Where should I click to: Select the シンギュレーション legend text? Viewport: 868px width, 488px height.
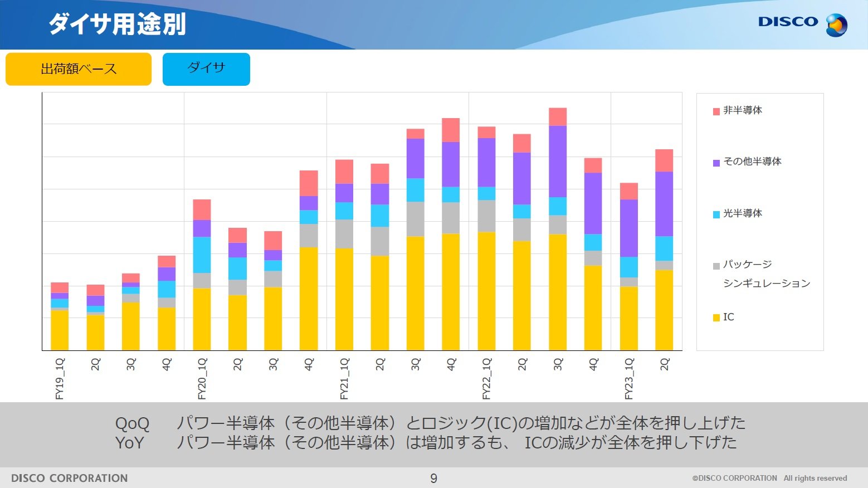click(767, 283)
